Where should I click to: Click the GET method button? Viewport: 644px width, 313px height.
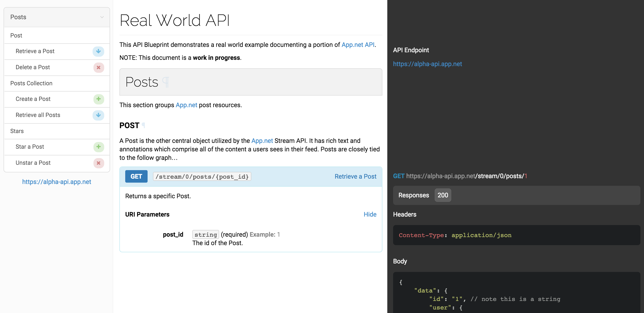click(x=136, y=176)
